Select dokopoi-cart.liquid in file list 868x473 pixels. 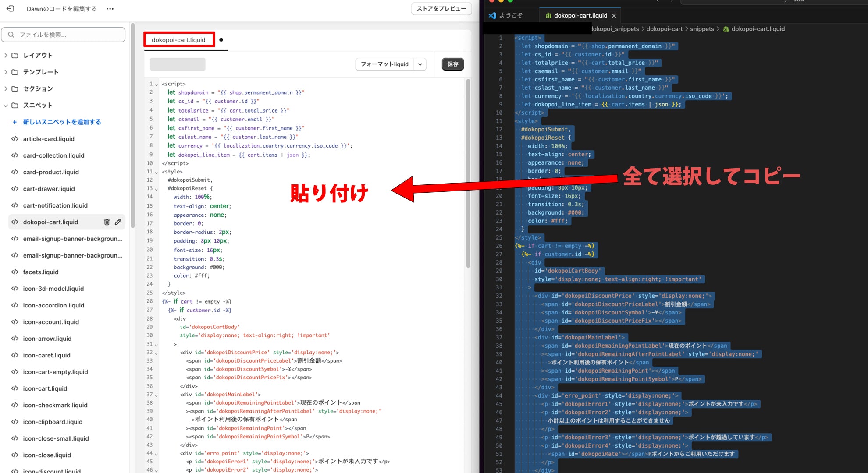point(50,222)
